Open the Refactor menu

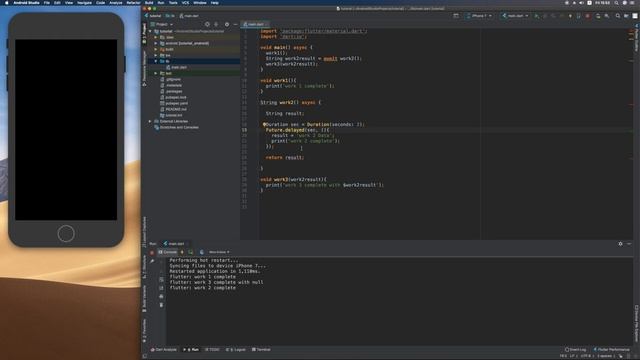click(x=133, y=3)
